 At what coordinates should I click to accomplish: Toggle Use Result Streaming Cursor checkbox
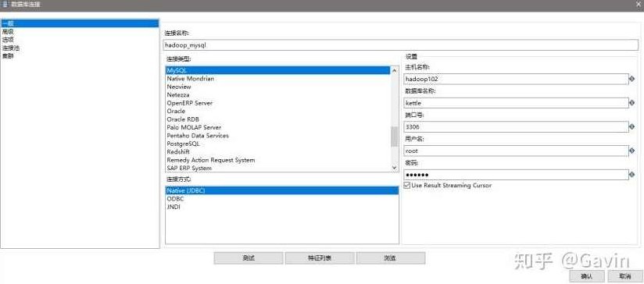[407, 186]
